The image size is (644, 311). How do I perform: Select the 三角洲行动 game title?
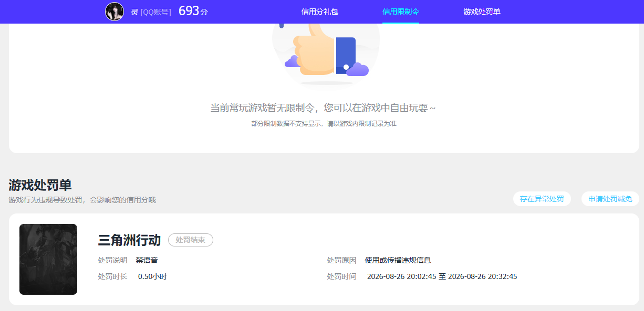(x=129, y=240)
